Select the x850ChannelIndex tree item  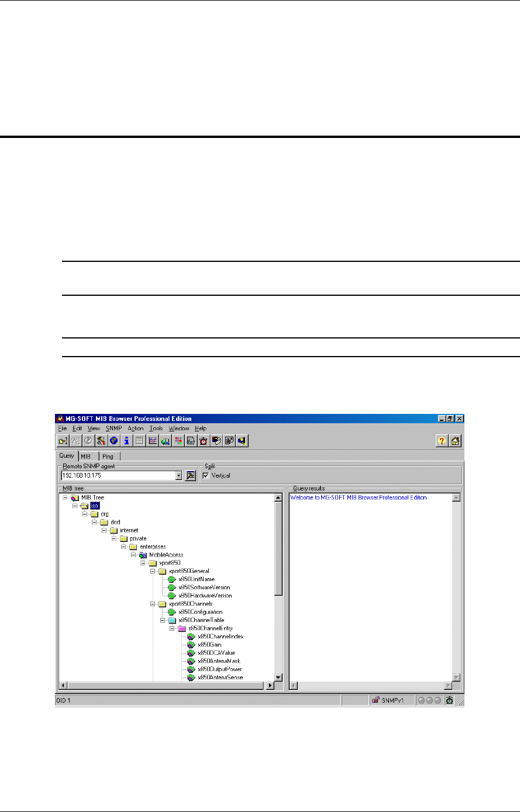pos(221,636)
